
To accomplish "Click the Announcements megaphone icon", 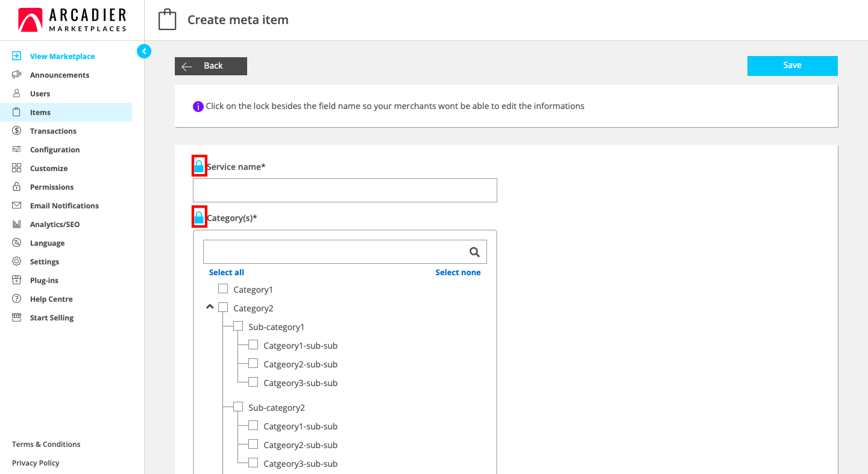I will tap(17, 75).
